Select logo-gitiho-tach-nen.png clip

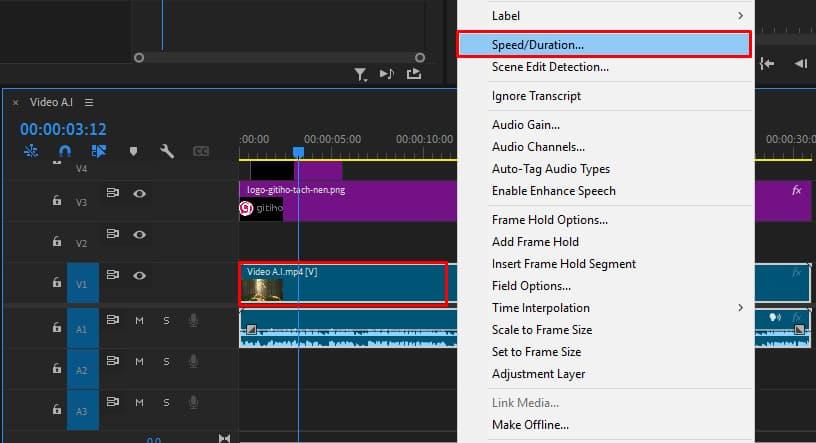pyautogui.click(x=348, y=200)
